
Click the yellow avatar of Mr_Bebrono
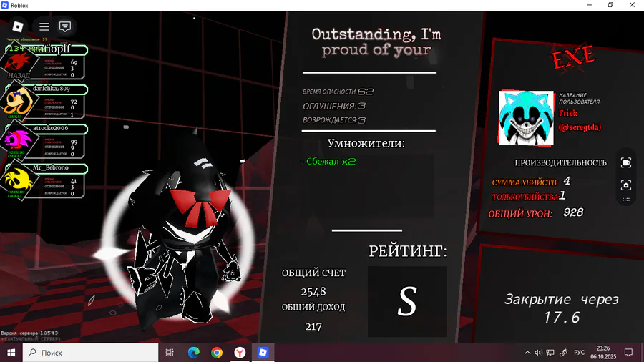pos(17,180)
